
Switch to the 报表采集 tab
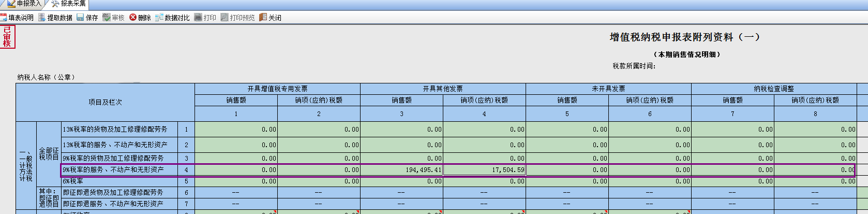pos(68,4)
